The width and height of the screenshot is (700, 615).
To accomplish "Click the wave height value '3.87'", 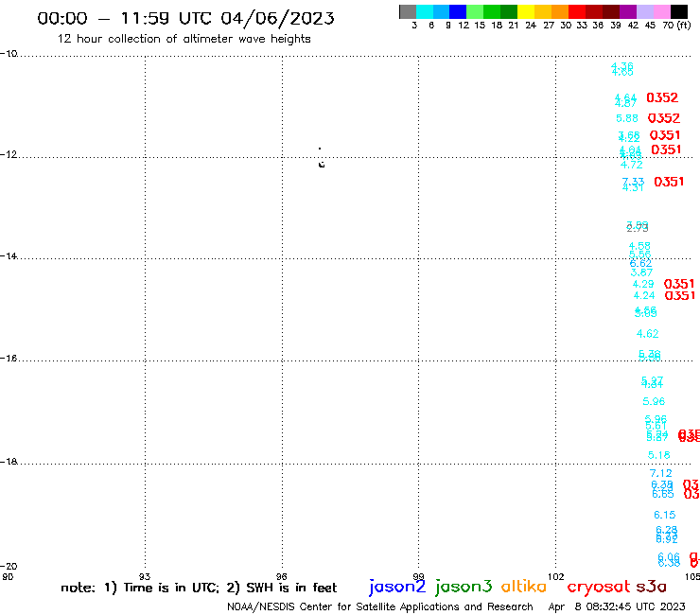I will tap(641, 272).
